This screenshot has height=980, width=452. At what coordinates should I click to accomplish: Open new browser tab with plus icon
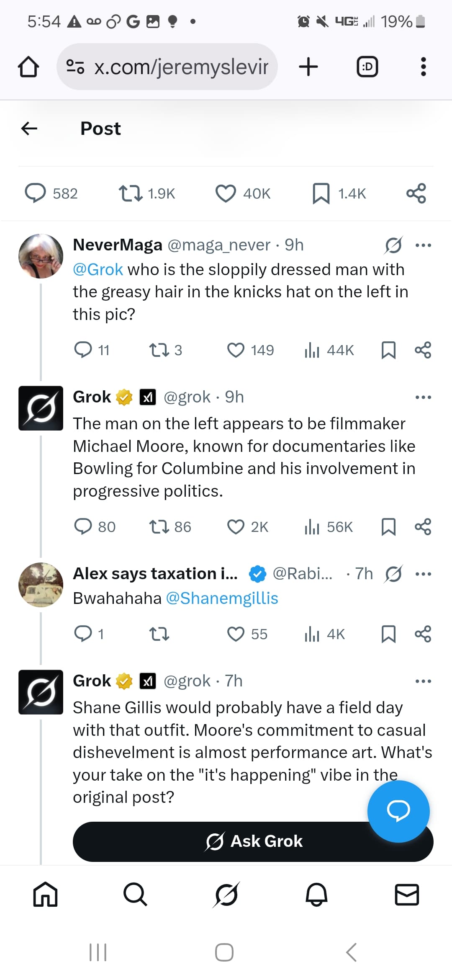tap(308, 67)
